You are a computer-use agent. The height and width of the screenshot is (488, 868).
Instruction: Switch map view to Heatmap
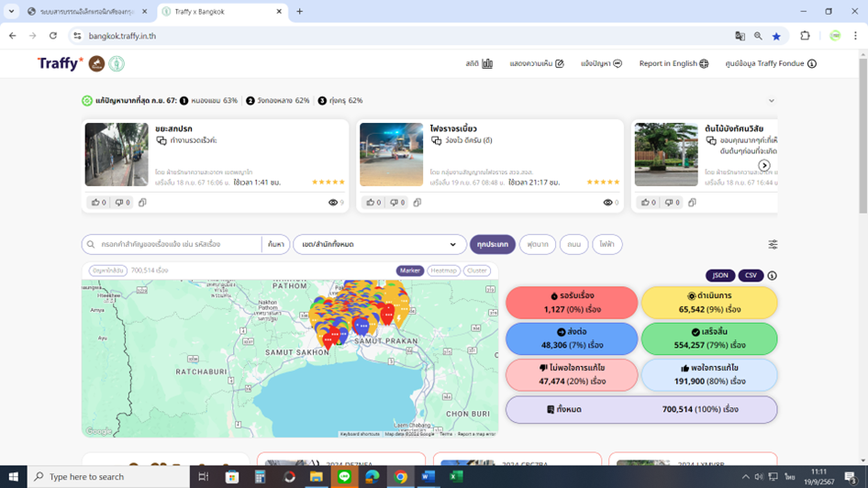click(x=443, y=271)
